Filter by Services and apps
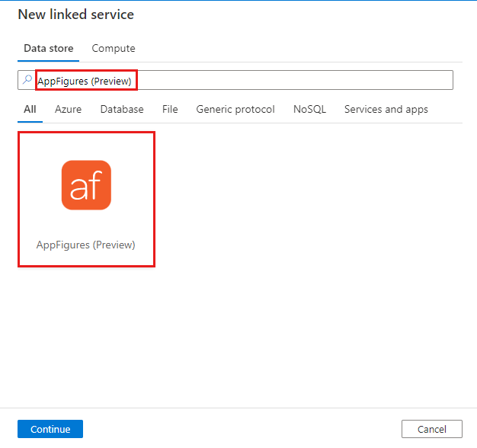The width and height of the screenshot is (477, 448). click(386, 109)
